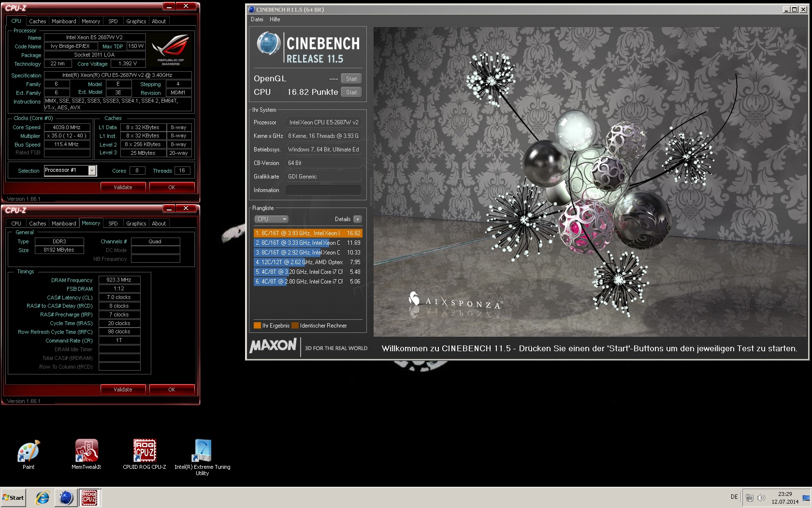Switch to CPU tab in bottom CPU-Z
The height and width of the screenshot is (508, 812).
coord(16,224)
